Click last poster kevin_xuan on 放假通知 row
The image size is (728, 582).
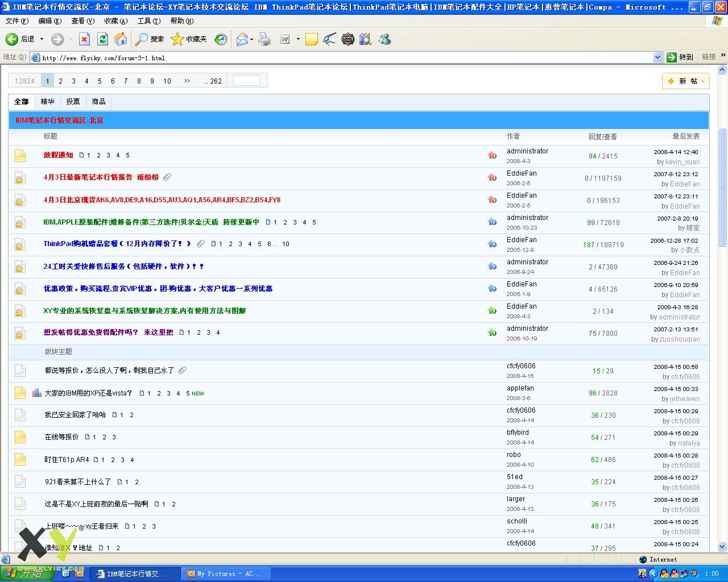pos(682,162)
